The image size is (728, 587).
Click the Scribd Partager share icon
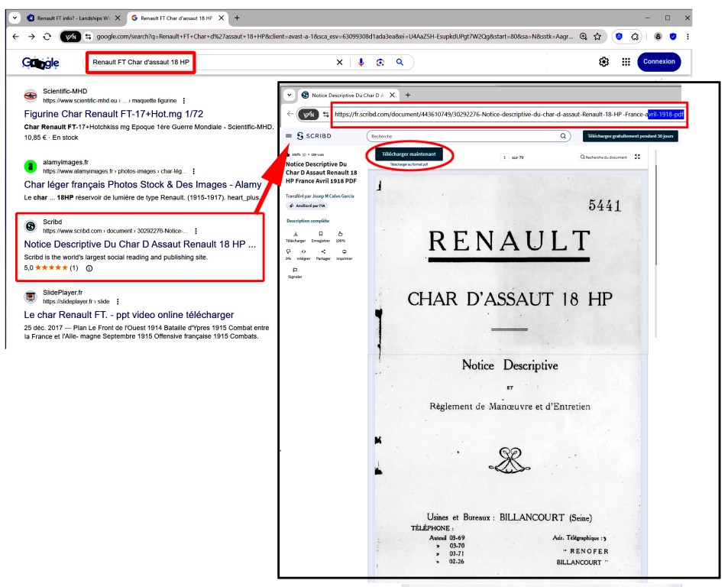[323, 251]
